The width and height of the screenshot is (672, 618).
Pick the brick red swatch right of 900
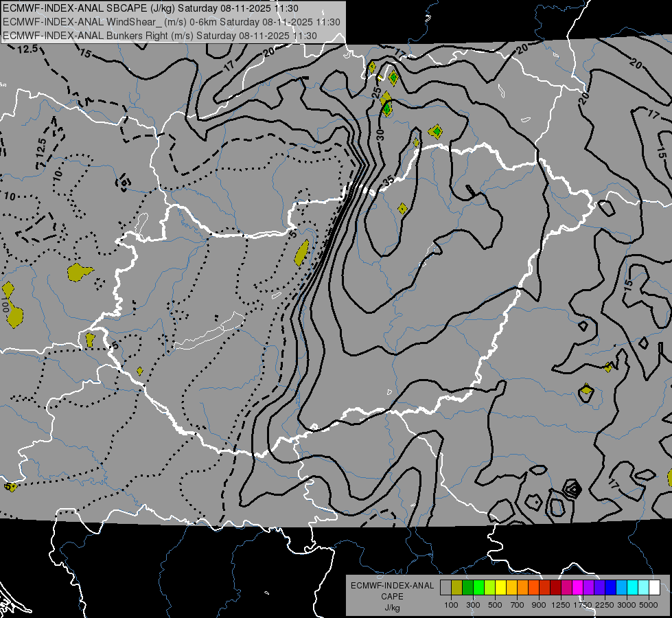[x=545, y=587]
